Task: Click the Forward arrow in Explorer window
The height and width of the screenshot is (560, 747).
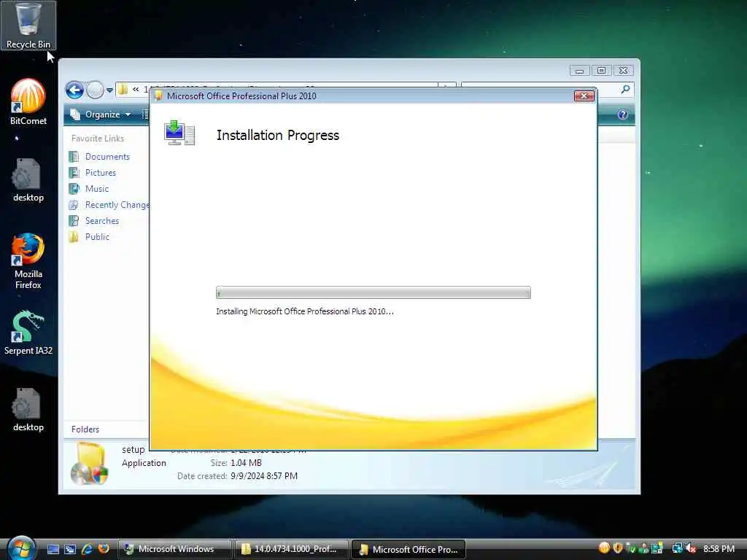Action: tap(96, 90)
